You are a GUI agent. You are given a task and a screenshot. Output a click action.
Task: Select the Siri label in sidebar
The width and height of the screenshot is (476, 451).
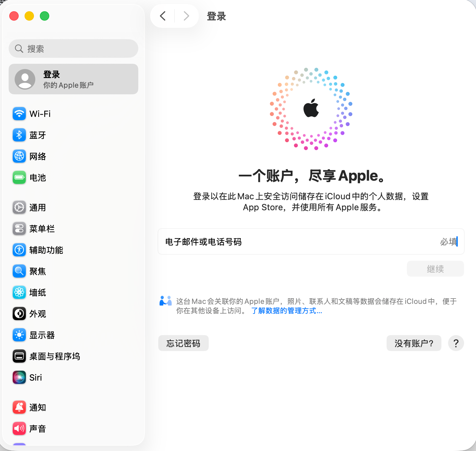coord(36,378)
